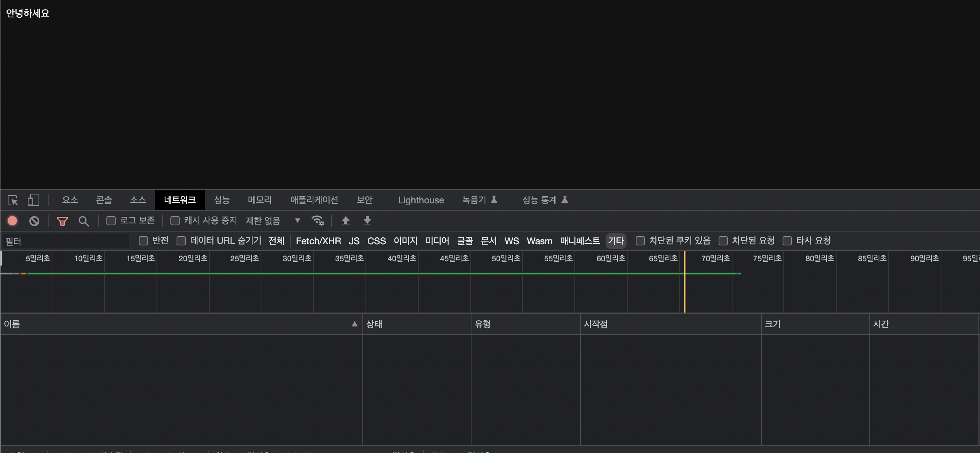The height and width of the screenshot is (453, 980).
Task: Filter by 이미지 requests
Action: click(x=406, y=241)
